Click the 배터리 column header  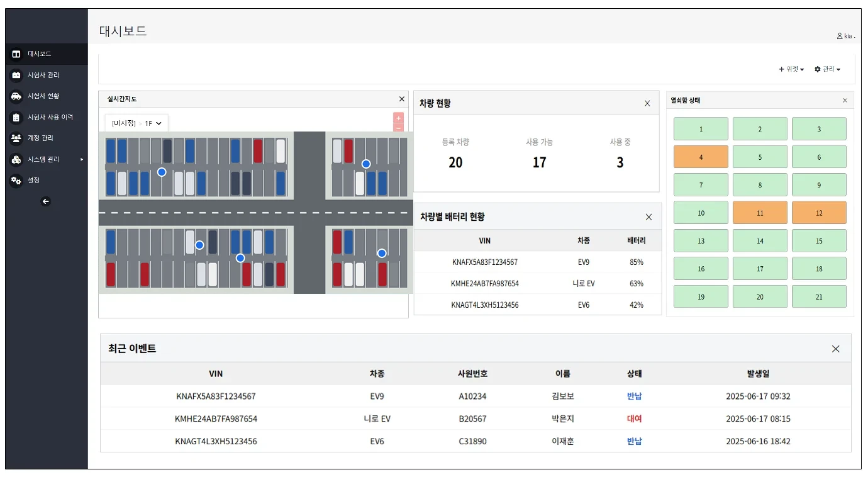[636, 241]
